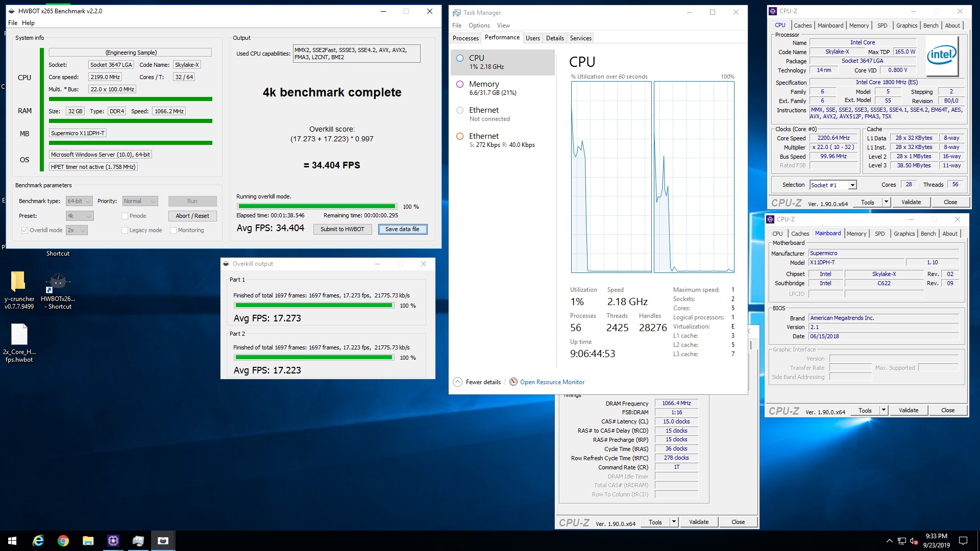
Task: Click the network tray icon
Action: pyautogui.click(x=902, y=541)
